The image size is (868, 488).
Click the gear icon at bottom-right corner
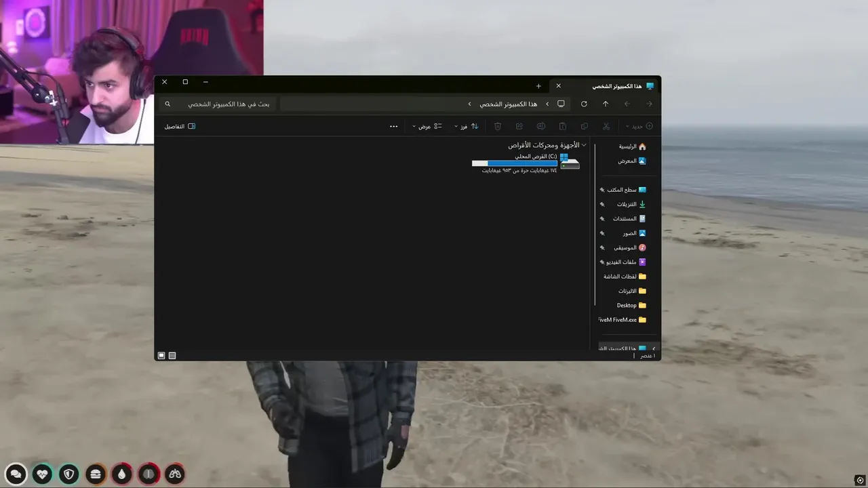860,481
